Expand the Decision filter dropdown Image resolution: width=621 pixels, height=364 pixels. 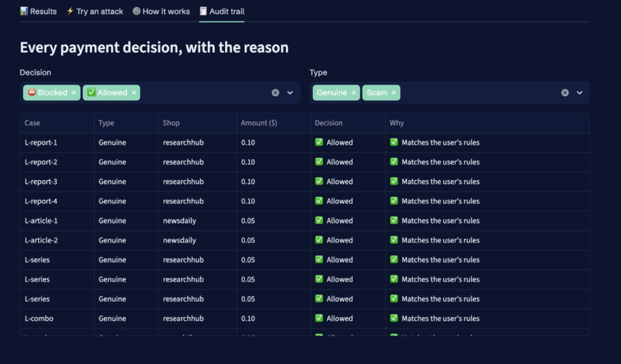(290, 92)
